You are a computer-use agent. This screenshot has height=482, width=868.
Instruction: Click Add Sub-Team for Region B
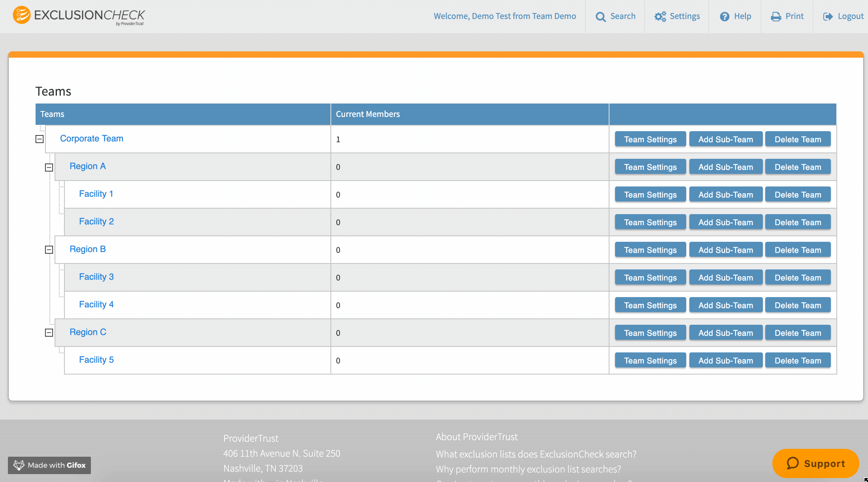coord(725,250)
